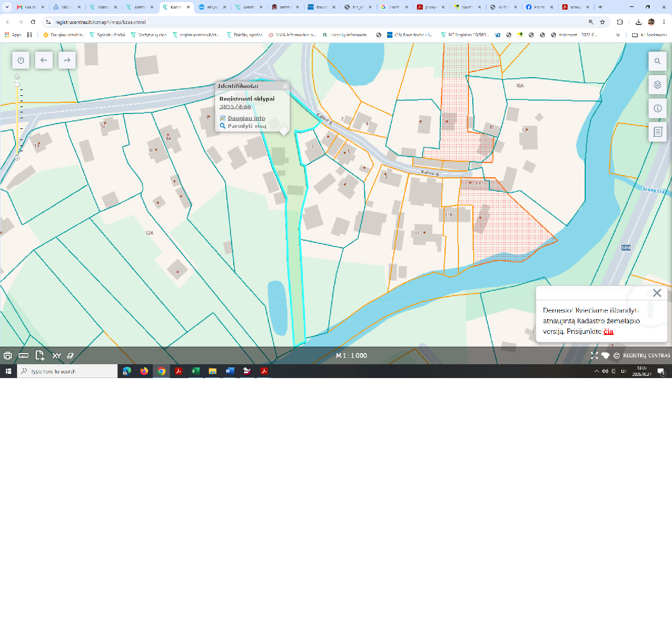Viewport: 672px width, 639px height.
Task: Click the zoom-in button atop the zoom slider
Action: pos(17,77)
